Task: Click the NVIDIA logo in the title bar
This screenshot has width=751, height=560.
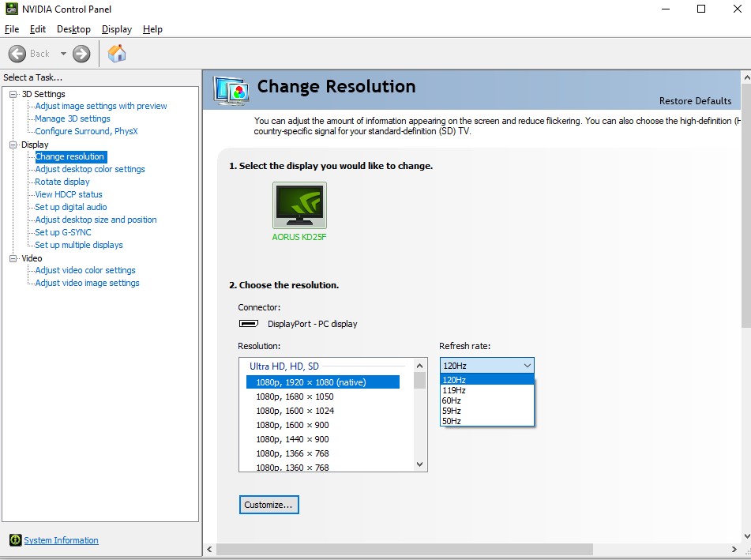Action: 11,9
